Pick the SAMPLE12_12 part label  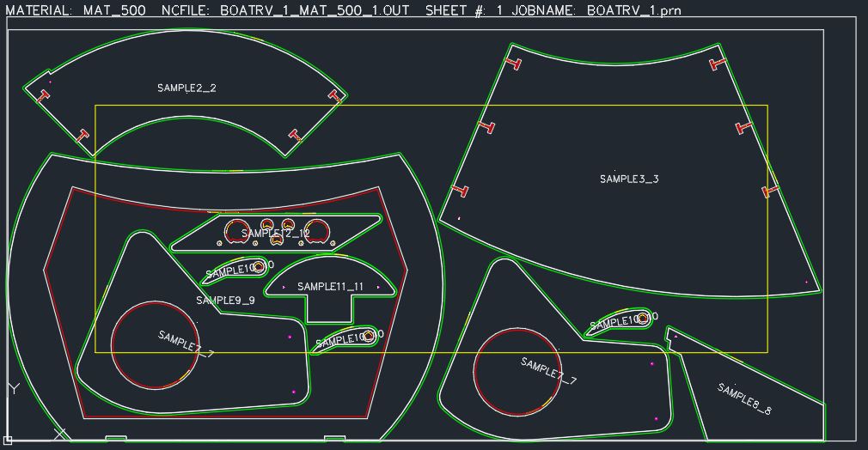point(275,234)
